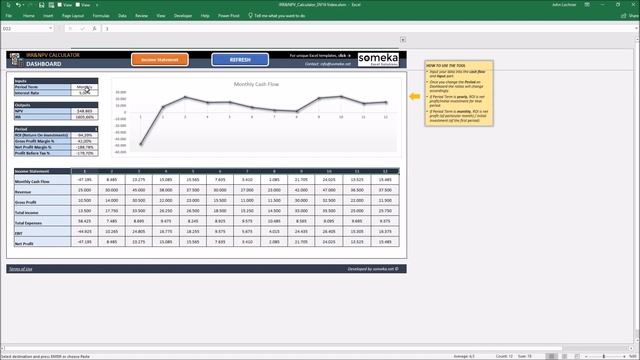Click the Share button

[630, 16]
